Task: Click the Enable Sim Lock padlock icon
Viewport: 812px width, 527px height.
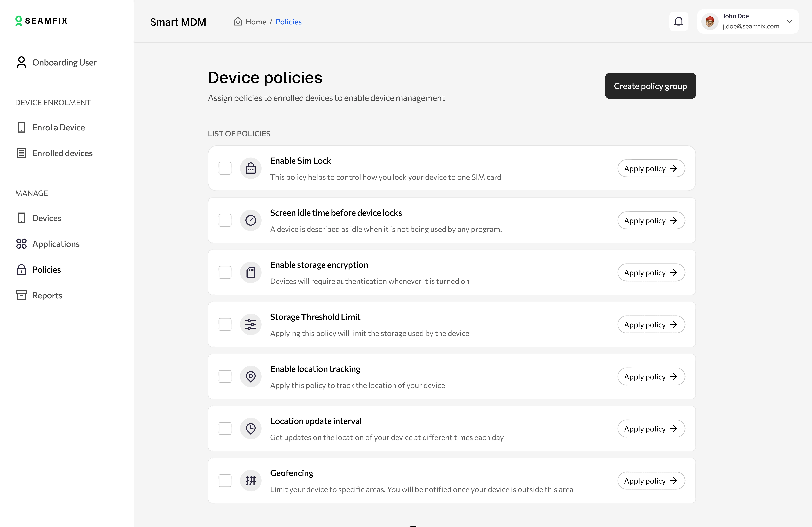Action: pos(251,168)
